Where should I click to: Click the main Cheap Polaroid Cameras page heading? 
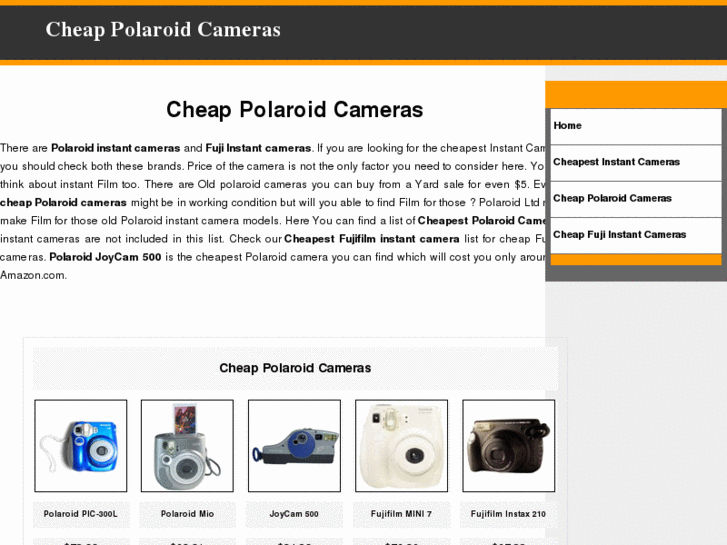click(295, 110)
